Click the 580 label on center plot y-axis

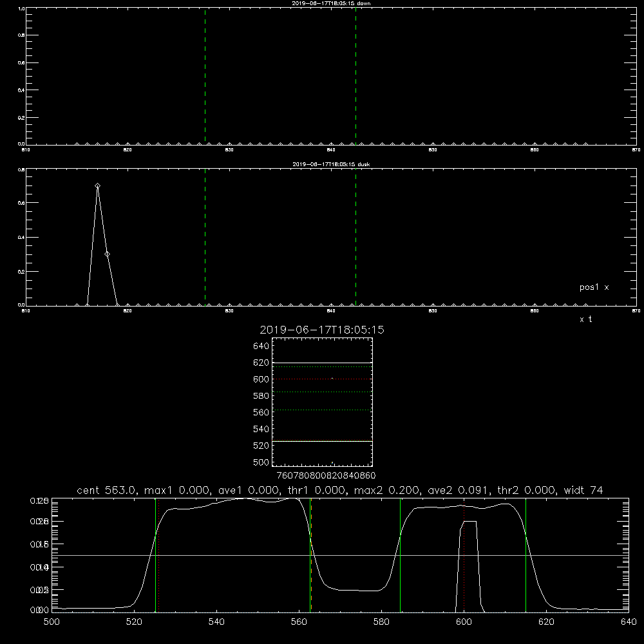261,395
